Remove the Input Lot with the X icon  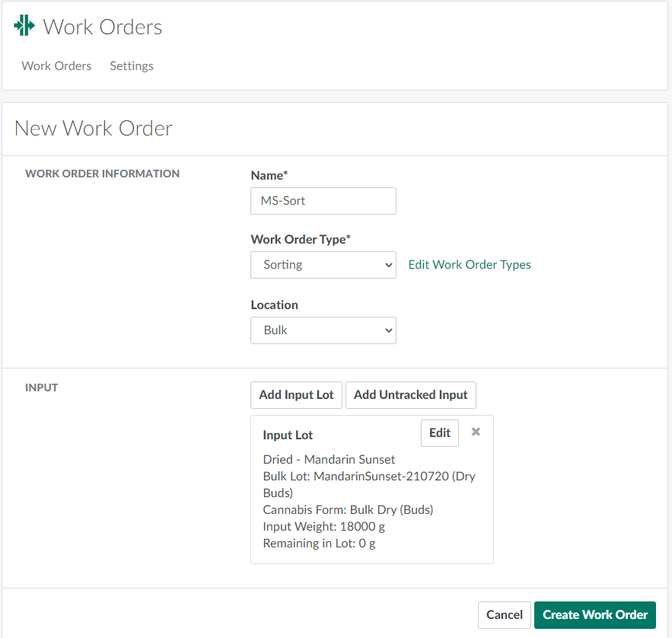(476, 432)
